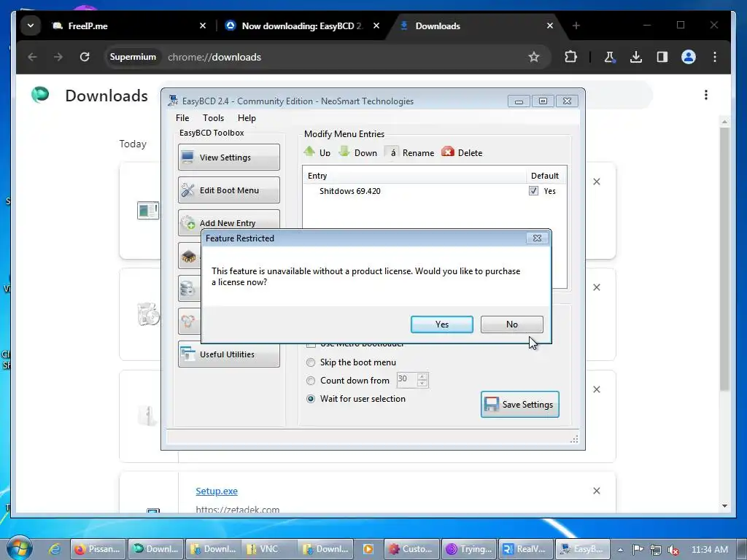The image size is (747, 560).
Task: Click the downloads page scrollbar
Action: click(724, 259)
